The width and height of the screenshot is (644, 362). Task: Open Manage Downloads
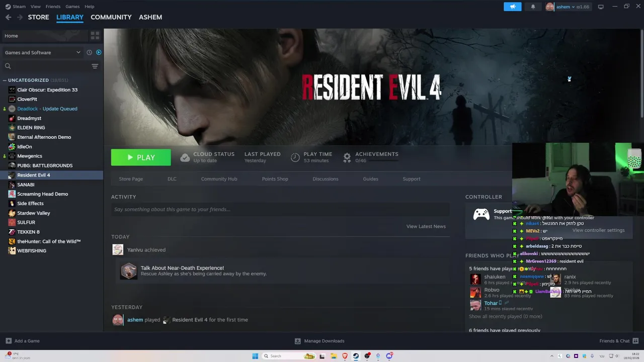(x=319, y=341)
